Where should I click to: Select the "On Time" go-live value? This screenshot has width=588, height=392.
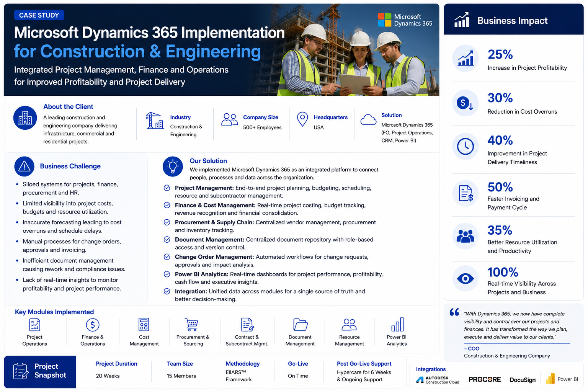pos(298,376)
